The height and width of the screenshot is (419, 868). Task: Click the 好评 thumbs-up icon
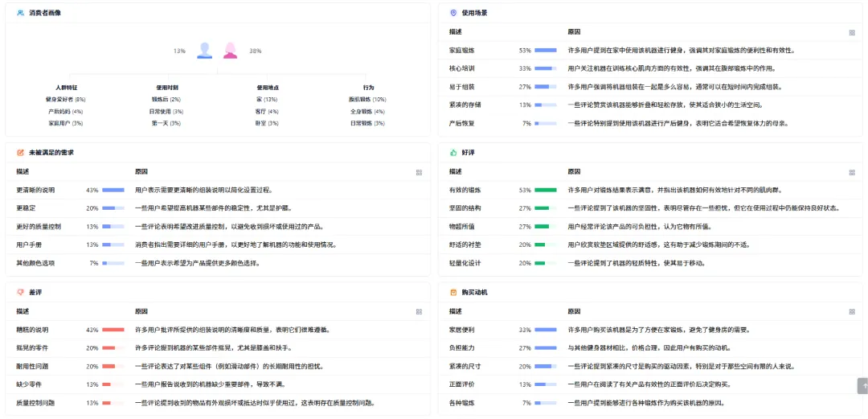[x=454, y=153]
